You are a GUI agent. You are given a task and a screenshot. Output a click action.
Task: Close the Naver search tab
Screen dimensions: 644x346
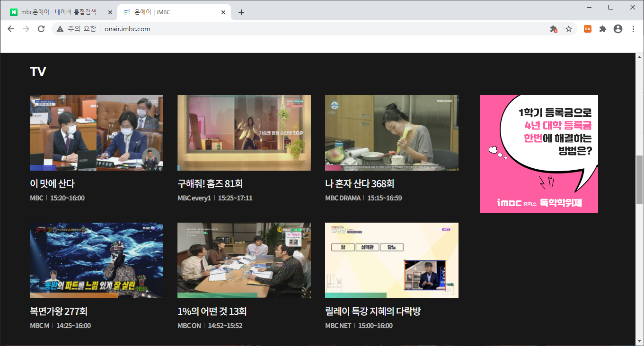pos(110,12)
